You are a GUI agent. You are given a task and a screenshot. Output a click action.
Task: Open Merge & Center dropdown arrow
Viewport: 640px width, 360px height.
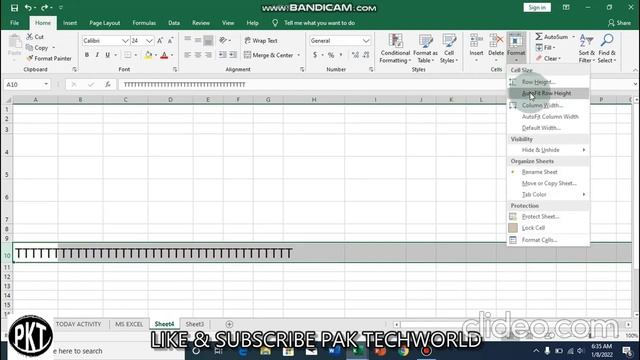[298, 55]
